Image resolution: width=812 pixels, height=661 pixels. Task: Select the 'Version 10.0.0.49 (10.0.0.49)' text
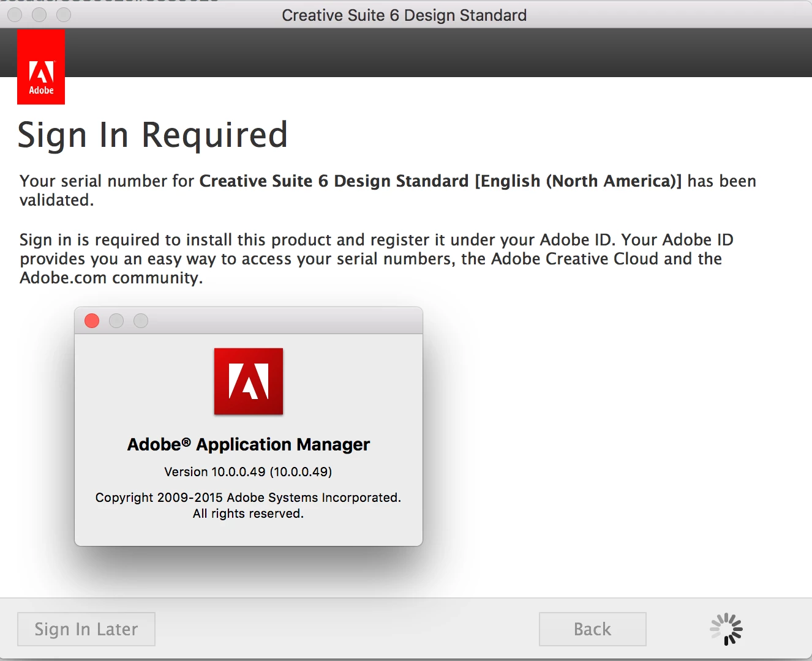[x=248, y=472]
